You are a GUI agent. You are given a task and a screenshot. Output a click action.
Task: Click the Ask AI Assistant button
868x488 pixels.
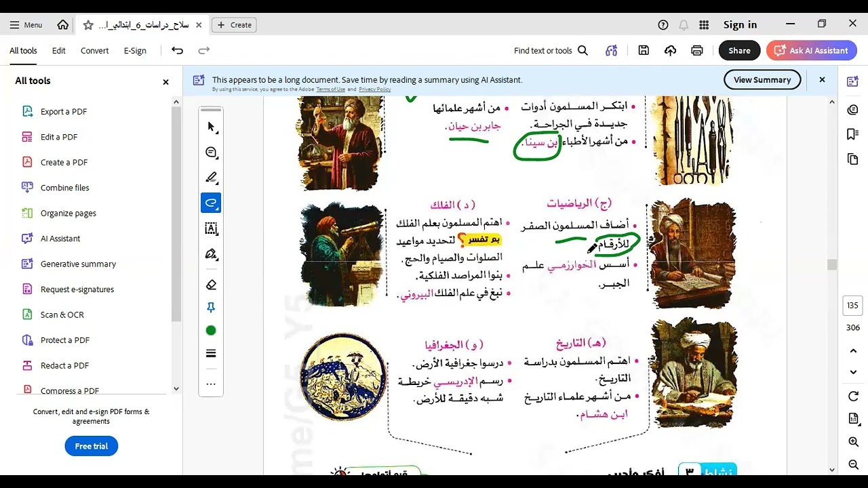(811, 51)
